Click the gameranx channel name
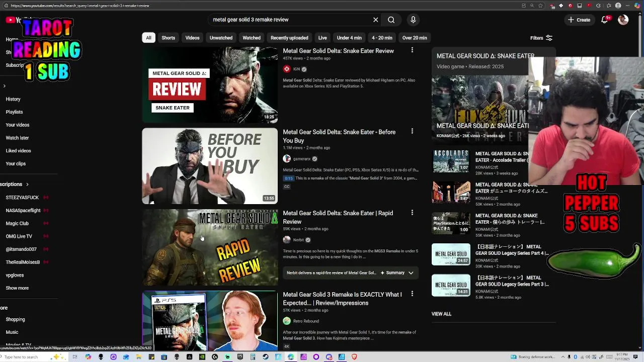644x362 pixels. pos(302,159)
